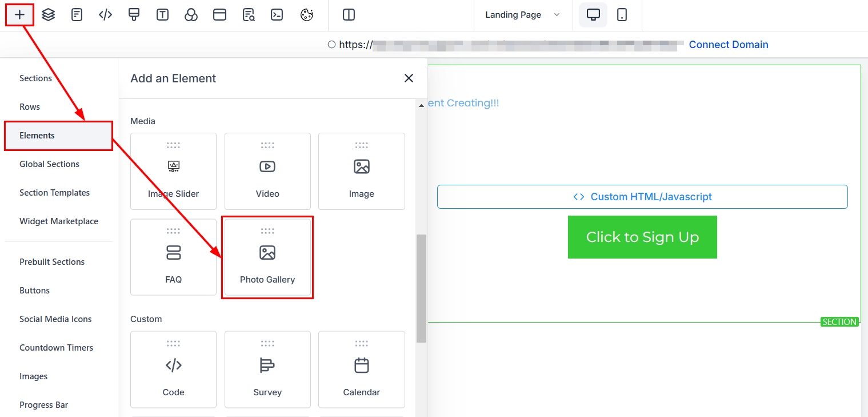
Task: Click the "ent Creating!!!" heading text
Action: pos(463,103)
